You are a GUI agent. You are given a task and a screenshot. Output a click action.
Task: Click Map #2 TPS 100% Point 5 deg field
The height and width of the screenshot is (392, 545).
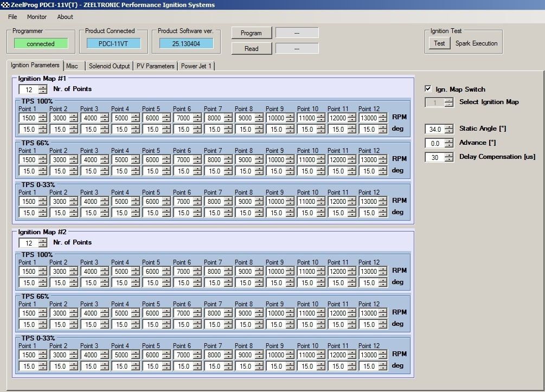click(x=152, y=283)
